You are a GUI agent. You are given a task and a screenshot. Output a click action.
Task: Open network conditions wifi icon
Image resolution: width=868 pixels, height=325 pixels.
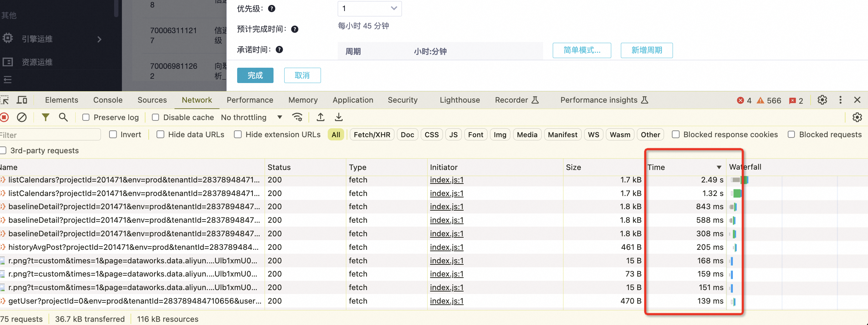297,117
